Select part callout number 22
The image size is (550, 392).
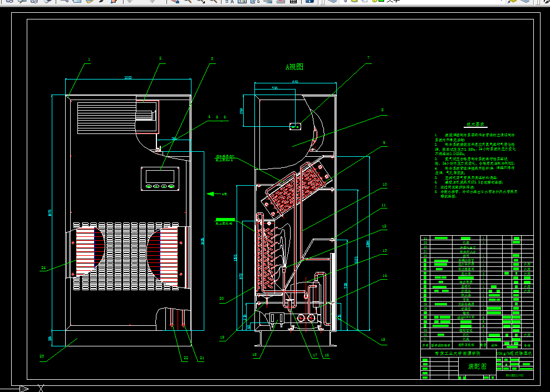point(186,358)
